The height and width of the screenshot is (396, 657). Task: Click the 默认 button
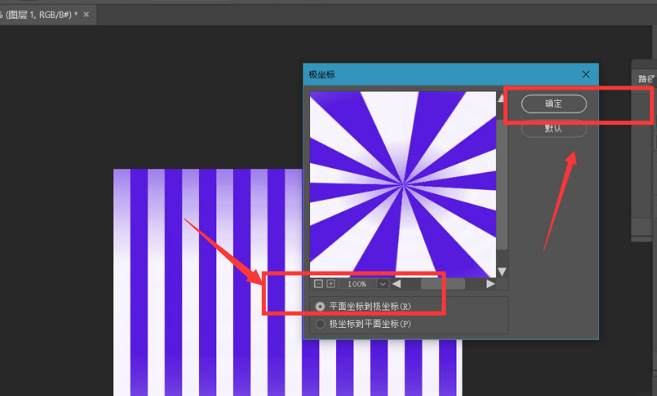pos(554,129)
